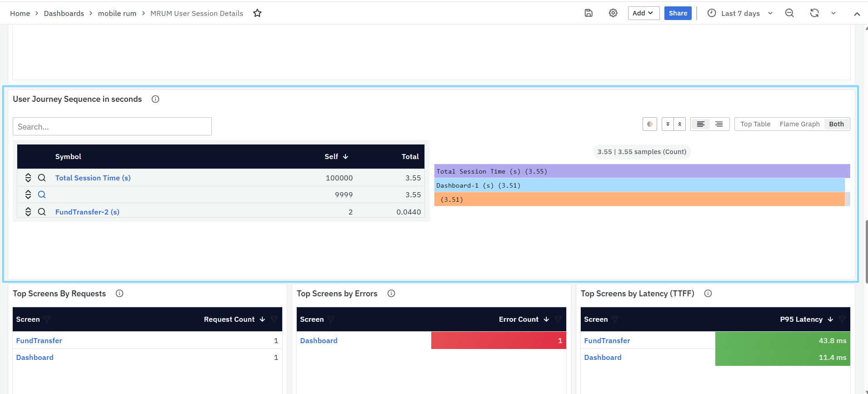Viewport: 868px width, 394px height.
Task: Click the search icon in Total Session Time row
Action: [42, 178]
